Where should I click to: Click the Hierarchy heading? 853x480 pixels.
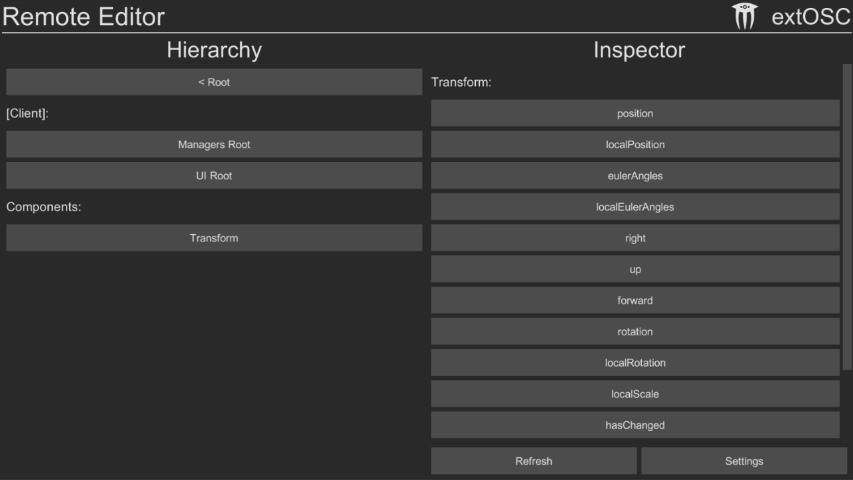coord(214,50)
